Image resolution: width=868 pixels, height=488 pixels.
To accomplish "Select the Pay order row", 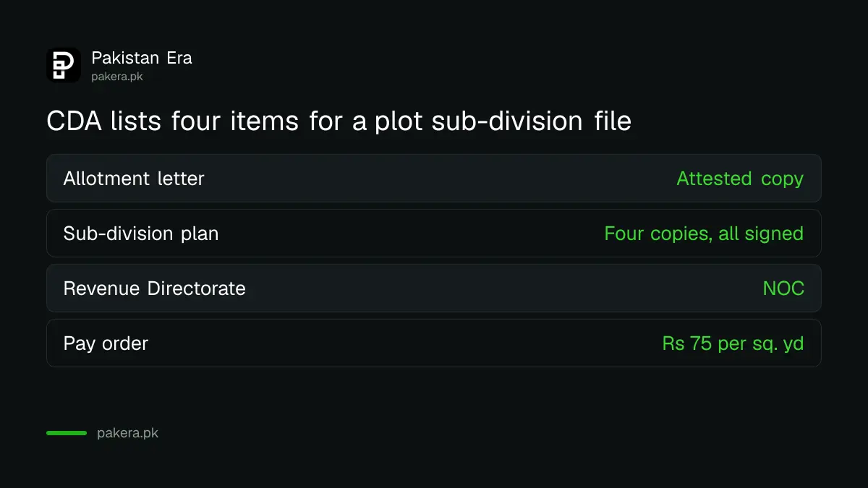I will (434, 343).
